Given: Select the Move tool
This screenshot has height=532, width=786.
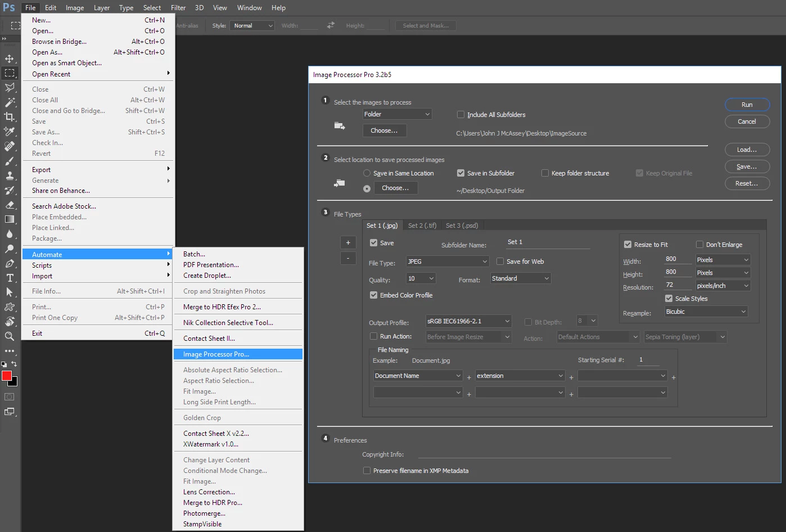Looking at the screenshot, I should pos(10,58).
